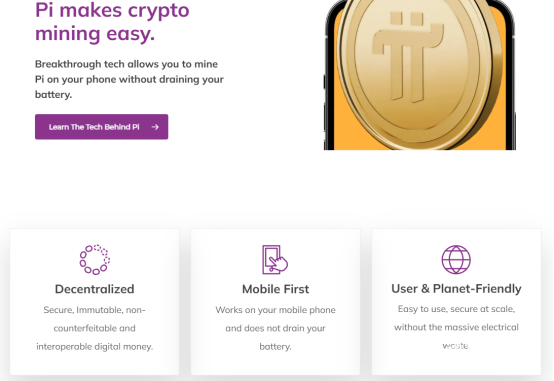The image size is (554, 381).
Task: Open the User & Planet-Friendly feature card
Action: pyautogui.click(x=456, y=301)
